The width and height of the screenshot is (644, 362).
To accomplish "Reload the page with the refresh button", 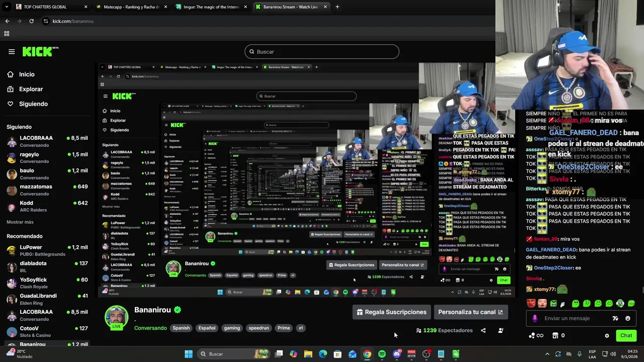I will (x=31, y=21).
